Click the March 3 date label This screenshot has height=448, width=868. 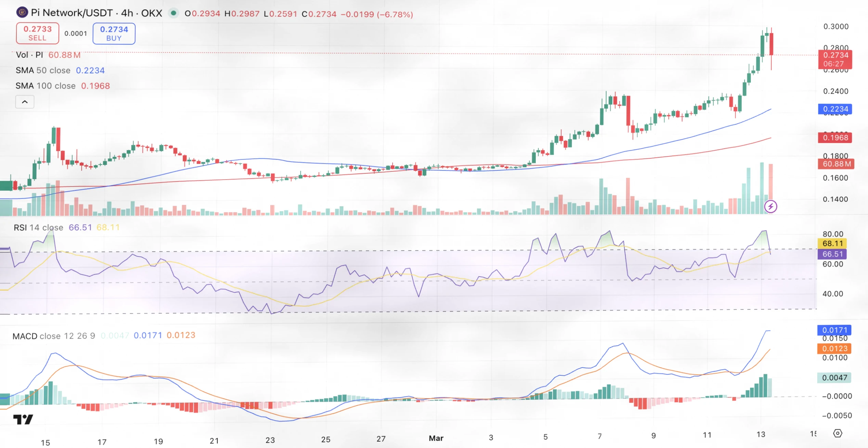click(491, 437)
